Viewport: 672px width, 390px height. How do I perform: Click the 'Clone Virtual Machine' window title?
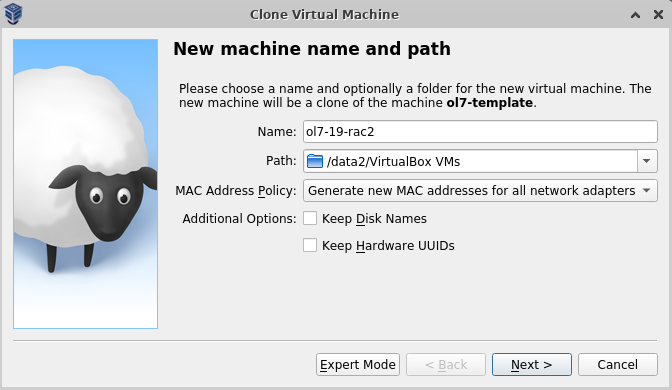pos(324,15)
